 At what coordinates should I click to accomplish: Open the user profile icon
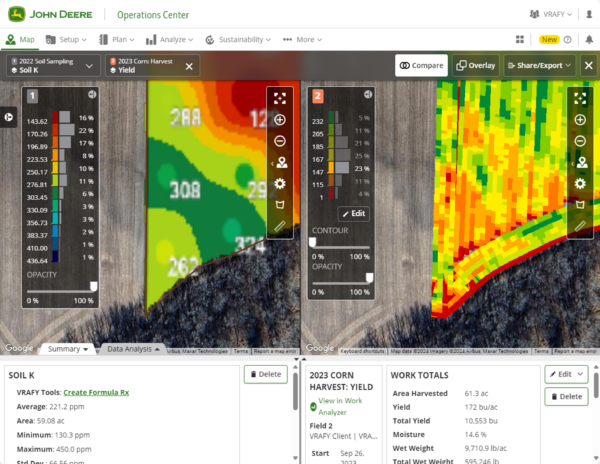point(589,15)
